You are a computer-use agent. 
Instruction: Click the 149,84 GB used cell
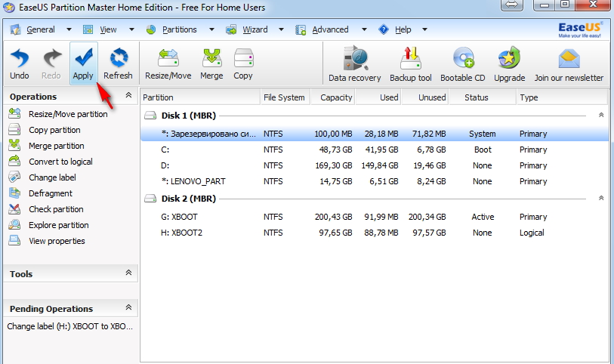[x=379, y=165]
